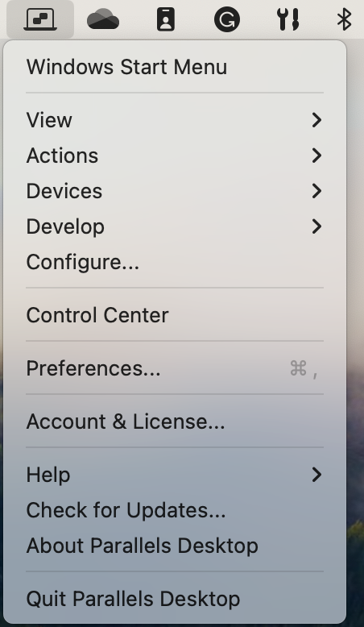Click the ID badge menu bar icon
The width and height of the screenshot is (364, 627).
[165, 19]
